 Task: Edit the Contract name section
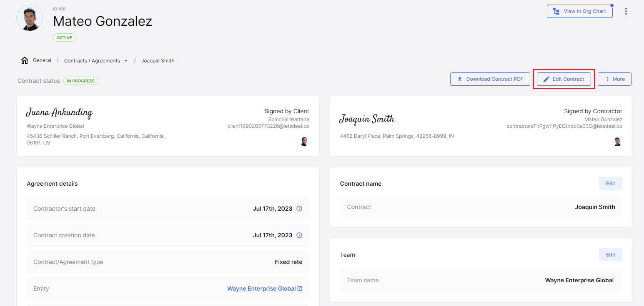[610, 184]
